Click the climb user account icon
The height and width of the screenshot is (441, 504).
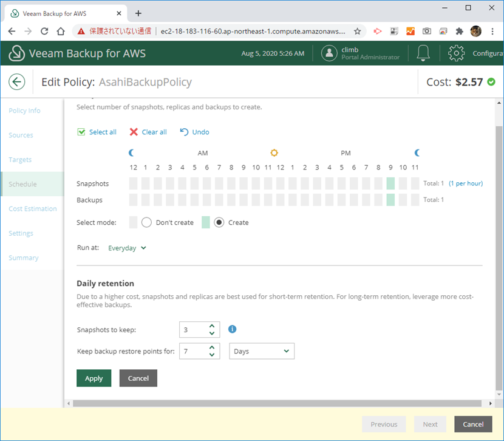(329, 53)
